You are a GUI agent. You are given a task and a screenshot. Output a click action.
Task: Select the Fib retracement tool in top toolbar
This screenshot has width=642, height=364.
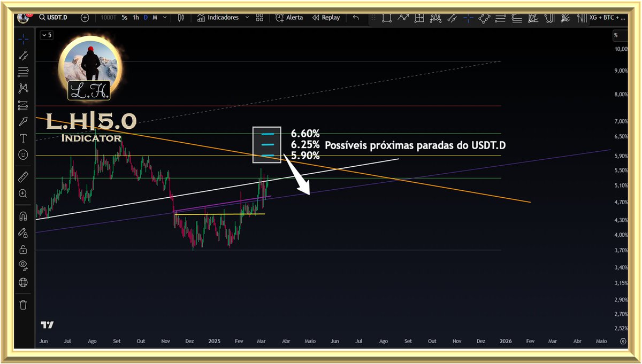(517, 18)
